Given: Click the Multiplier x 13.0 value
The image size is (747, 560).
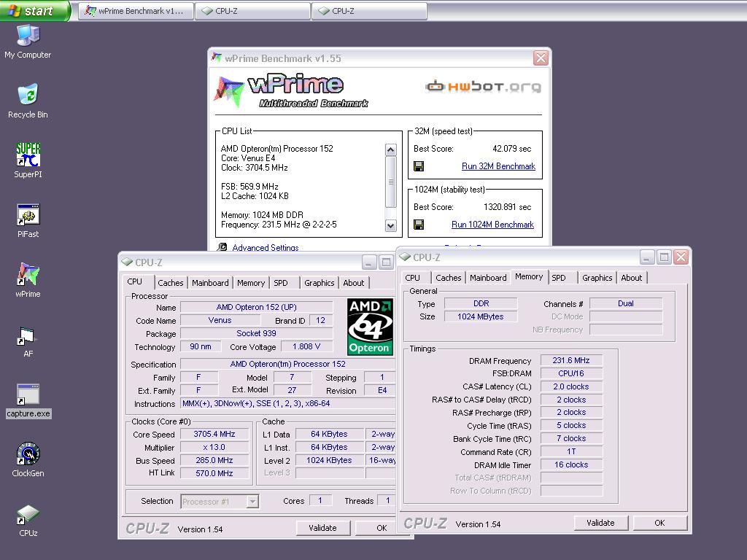Looking at the screenshot, I should click(x=214, y=447).
